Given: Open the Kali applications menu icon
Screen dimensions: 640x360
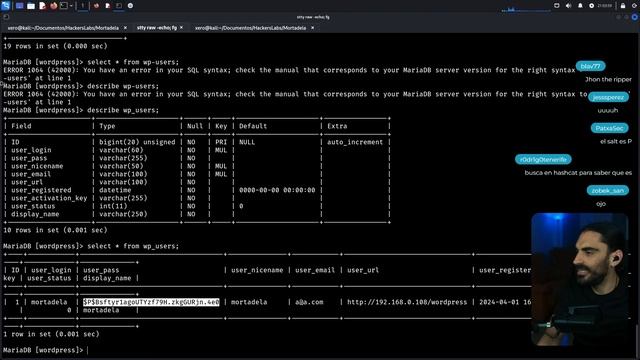Looking at the screenshot, I should click(5, 6).
